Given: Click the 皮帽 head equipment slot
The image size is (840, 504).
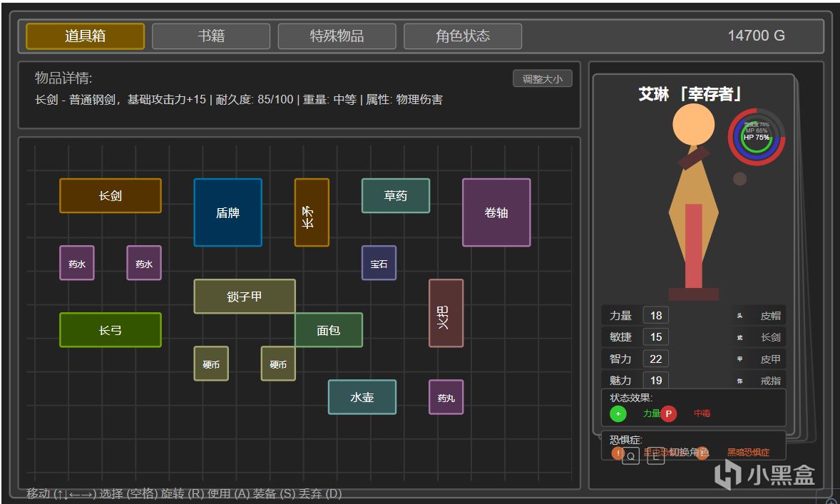Looking at the screenshot, I should click(x=759, y=316).
